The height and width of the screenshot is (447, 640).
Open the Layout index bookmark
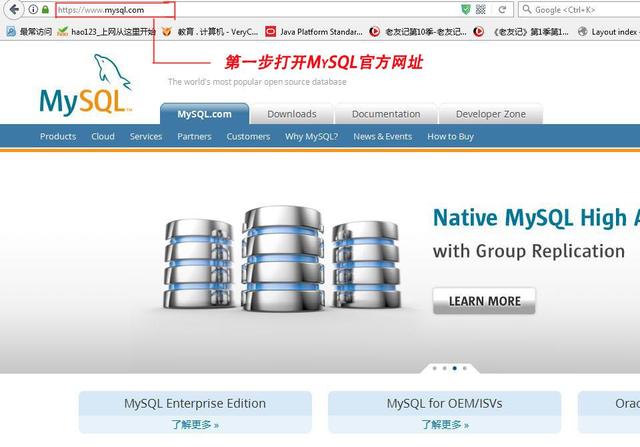point(608,31)
